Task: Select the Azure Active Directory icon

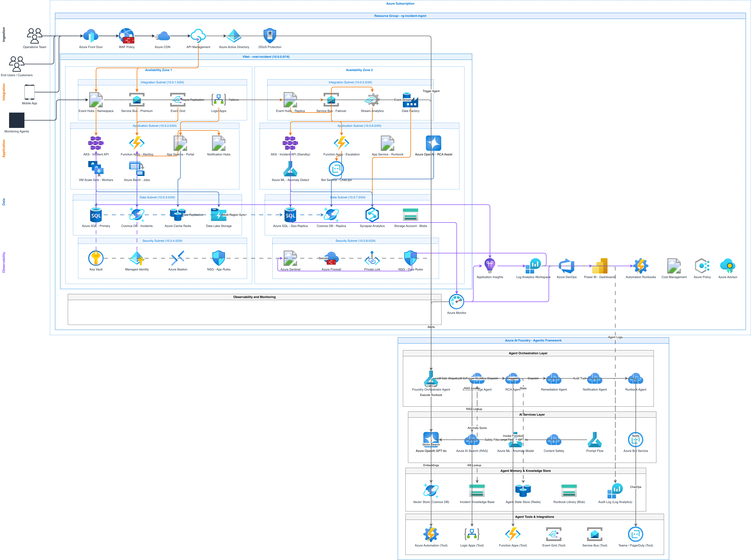Action: [x=234, y=36]
